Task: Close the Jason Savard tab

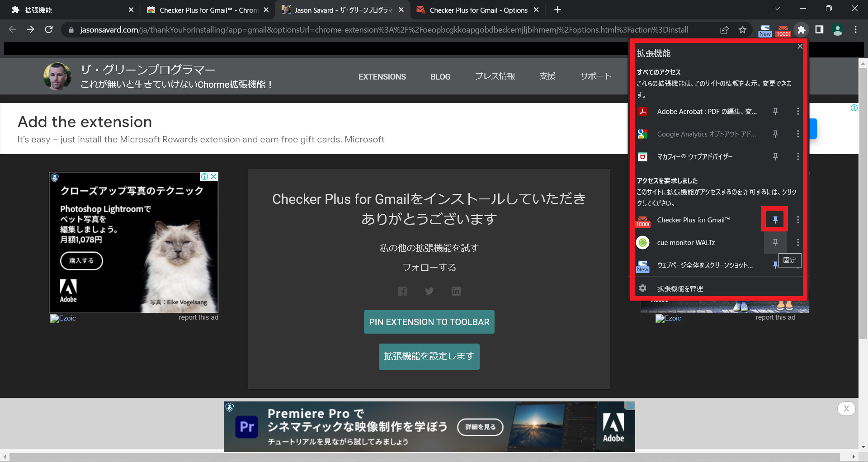Action: (x=401, y=10)
